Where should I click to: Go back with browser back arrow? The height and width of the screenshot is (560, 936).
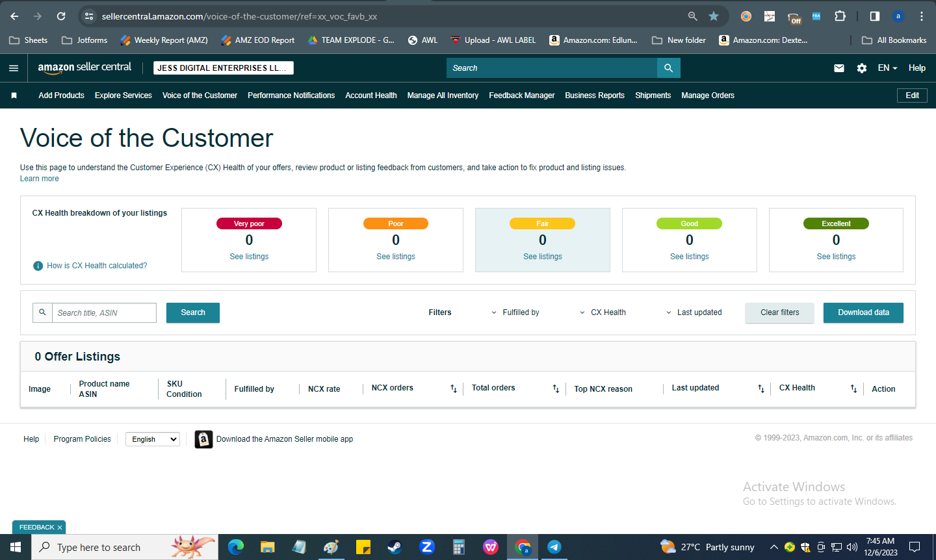tap(14, 16)
